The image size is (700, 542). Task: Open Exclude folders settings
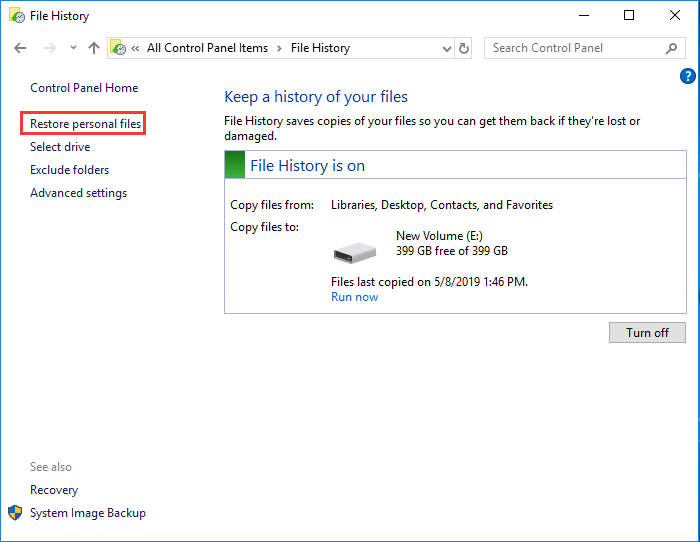click(x=69, y=170)
